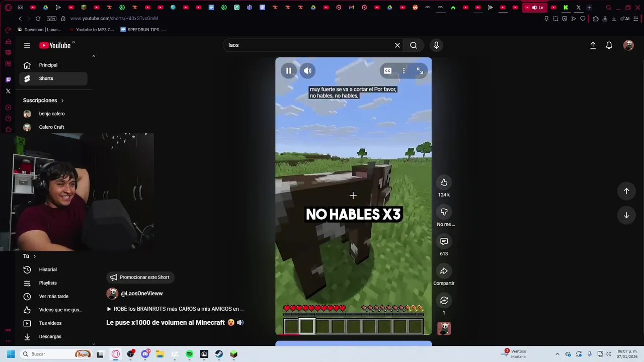The width and height of the screenshot is (644, 362).
Task: Open the account avatar in YouTube header
Action: tap(628, 45)
